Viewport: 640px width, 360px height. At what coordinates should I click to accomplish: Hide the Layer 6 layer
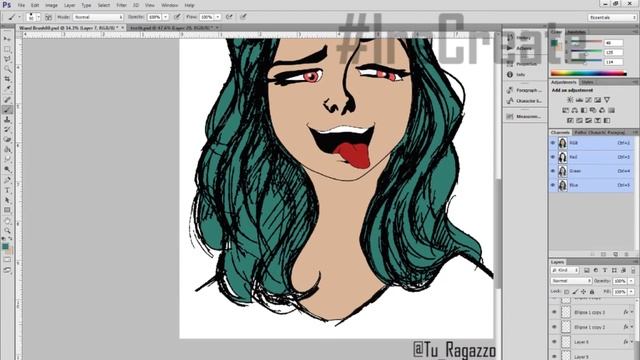[x=554, y=342]
